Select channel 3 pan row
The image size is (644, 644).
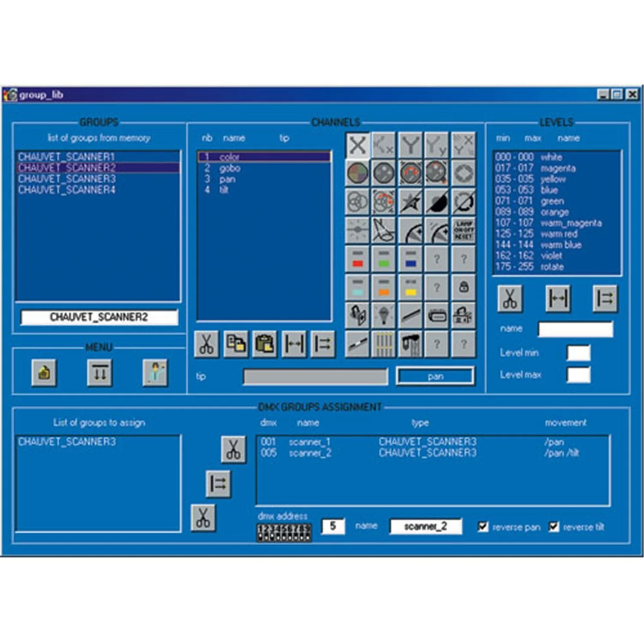[264, 179]
